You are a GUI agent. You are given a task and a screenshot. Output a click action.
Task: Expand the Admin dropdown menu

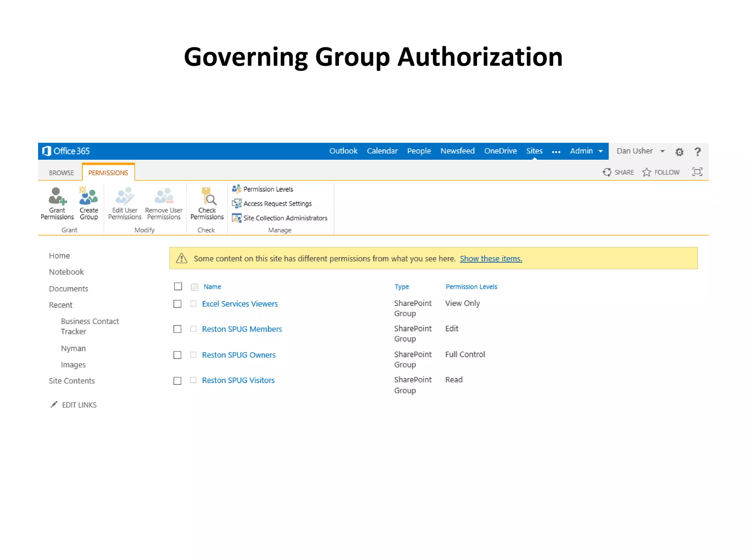586,151
